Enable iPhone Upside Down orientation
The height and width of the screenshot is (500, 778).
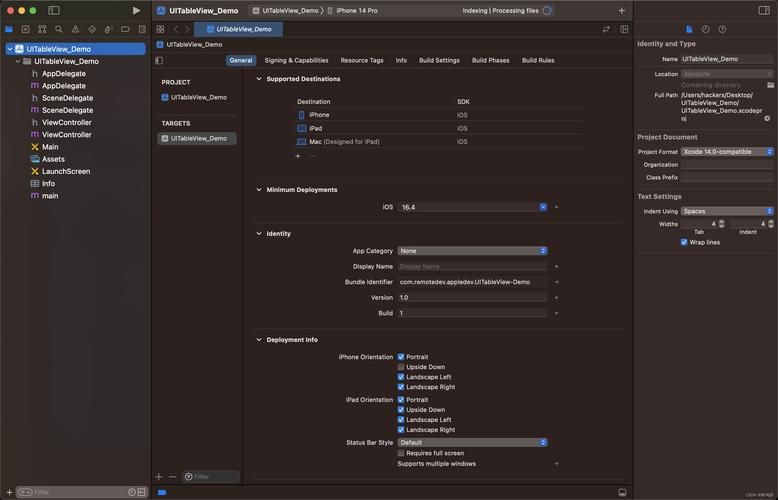click(401, 367)
